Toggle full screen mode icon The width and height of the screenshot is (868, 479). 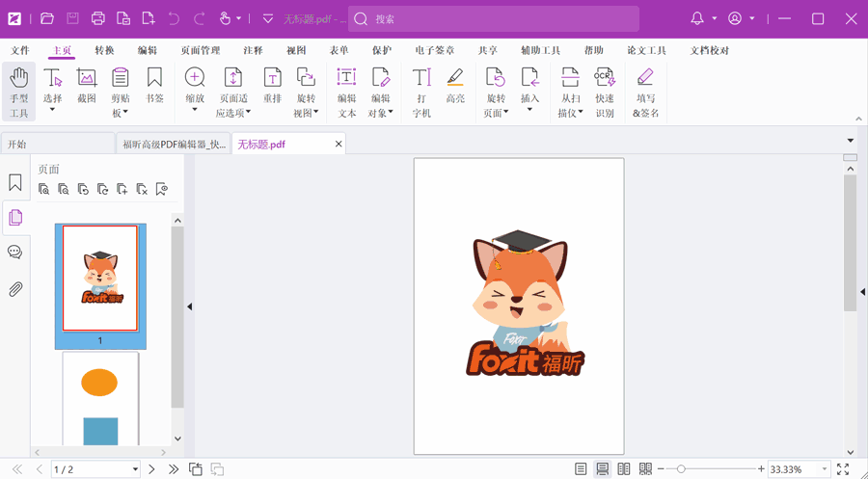(843, 469)
